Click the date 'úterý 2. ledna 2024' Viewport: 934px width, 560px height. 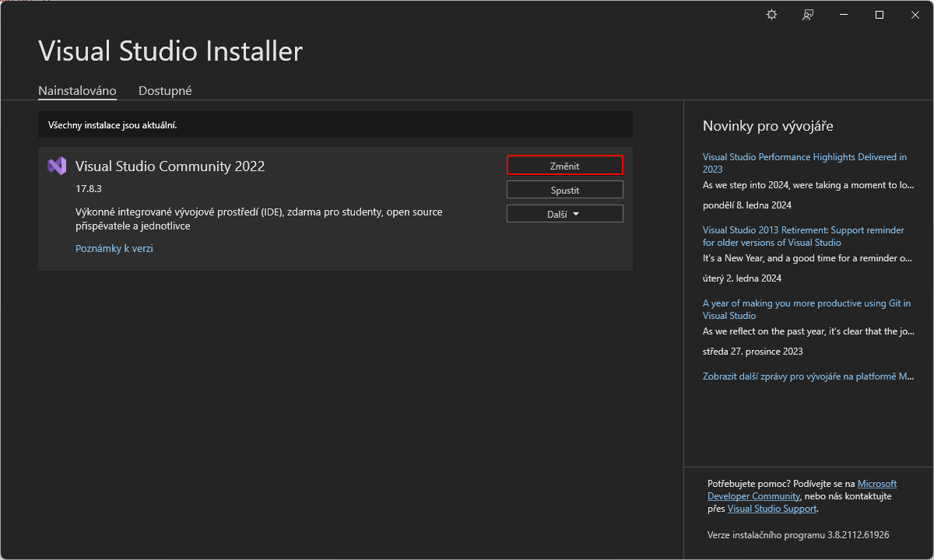[x=742, y=278]
